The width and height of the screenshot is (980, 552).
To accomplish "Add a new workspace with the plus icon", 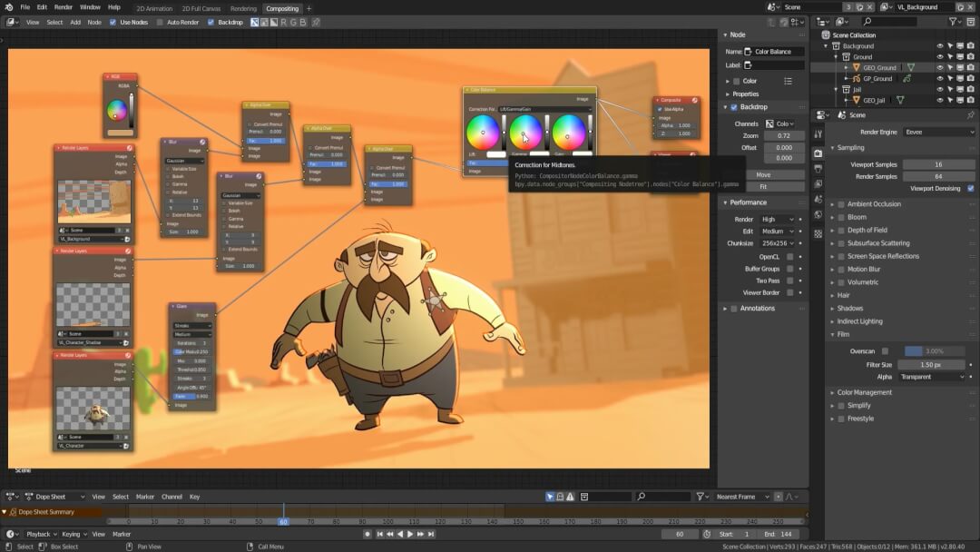I will tap(309, 9).
